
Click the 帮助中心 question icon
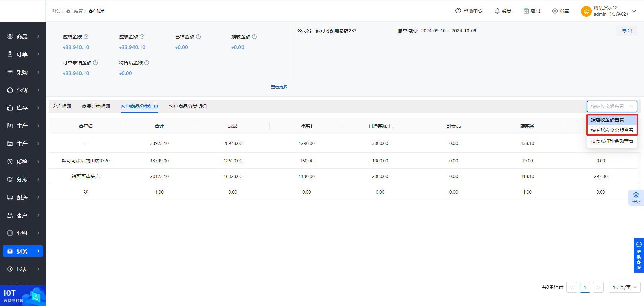pyautogui.click(x=458, y=11)
